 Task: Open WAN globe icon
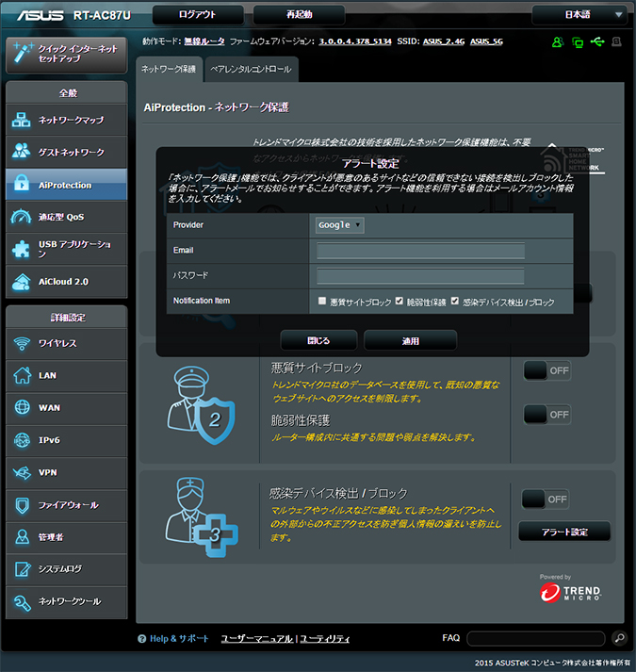pyautogui.click(x=22, y=407)
